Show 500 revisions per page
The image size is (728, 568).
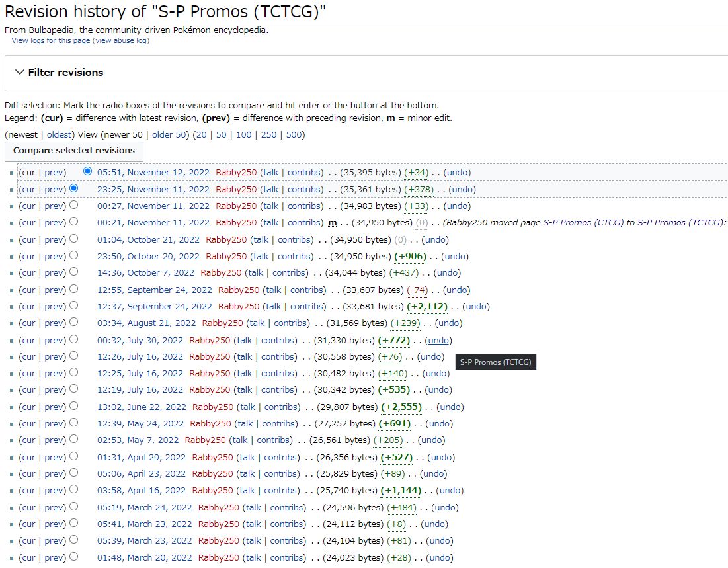point(294,135)
